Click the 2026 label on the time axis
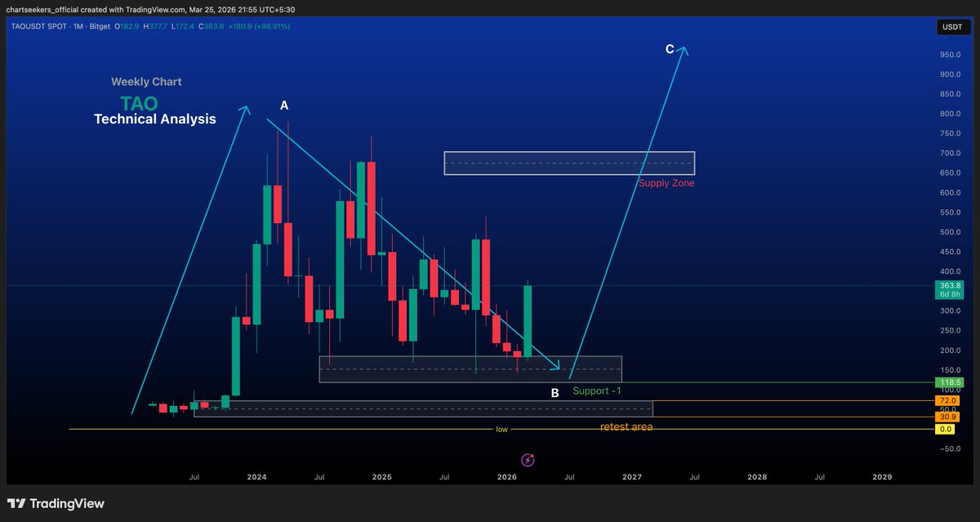The height and width of the screenshot is (522, 980). pyautogui.click(x=506, y=477)
